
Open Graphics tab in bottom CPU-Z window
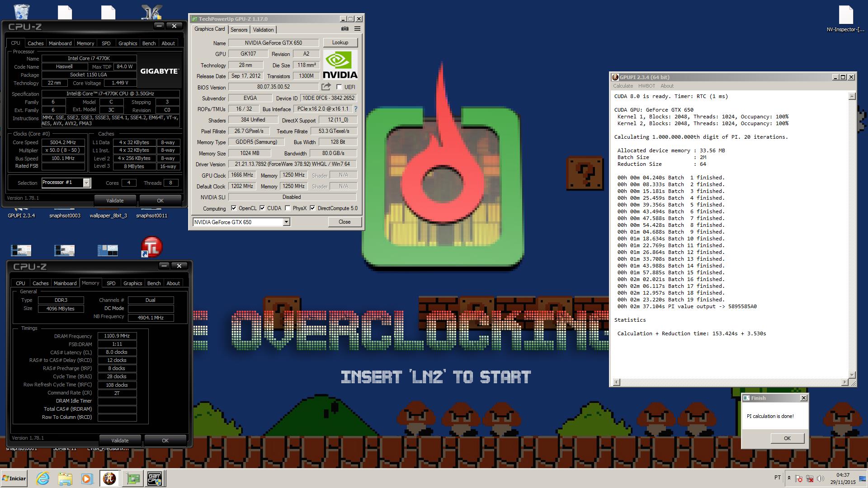pyautogui.click(x=132, y=283)
